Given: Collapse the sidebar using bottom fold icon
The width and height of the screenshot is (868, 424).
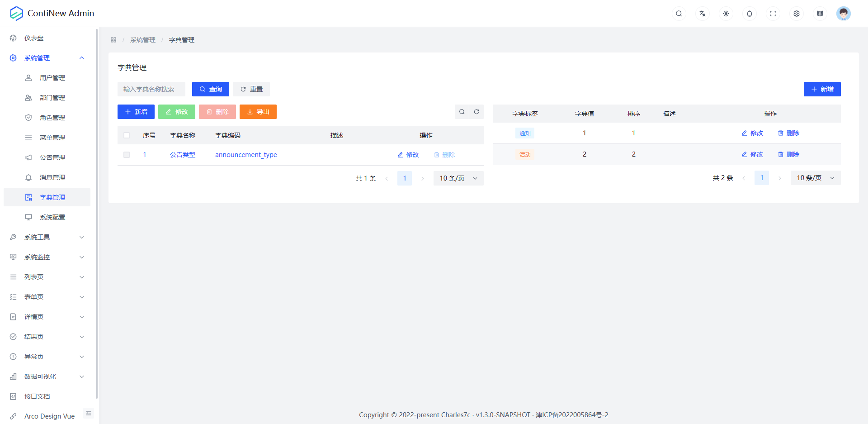Looking at the screenshot, I should [x=89, y=413].
